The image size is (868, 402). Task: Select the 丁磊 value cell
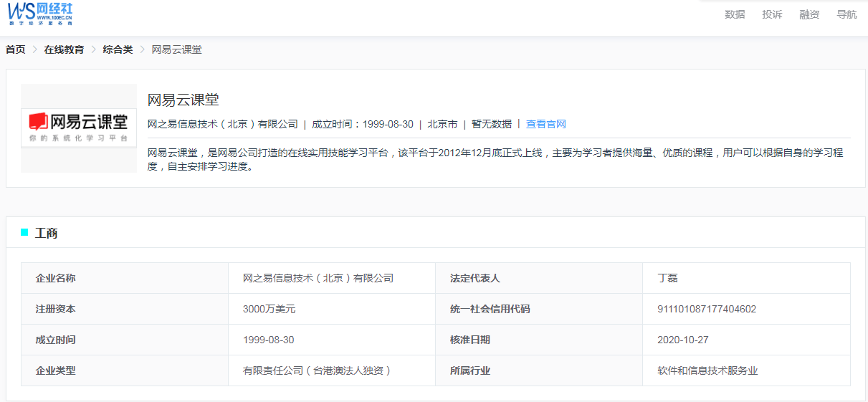tap(746, 278)
